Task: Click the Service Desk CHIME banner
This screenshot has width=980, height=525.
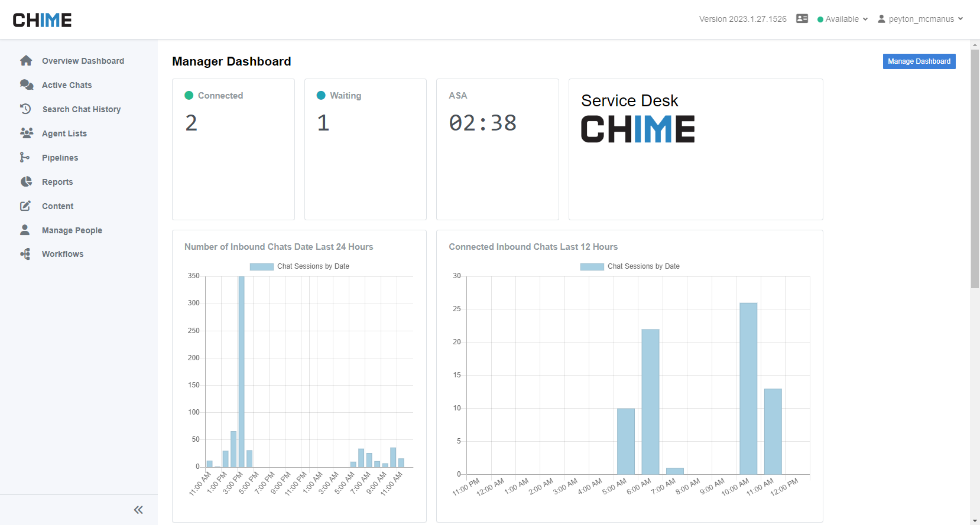Action: click(696, 149)
